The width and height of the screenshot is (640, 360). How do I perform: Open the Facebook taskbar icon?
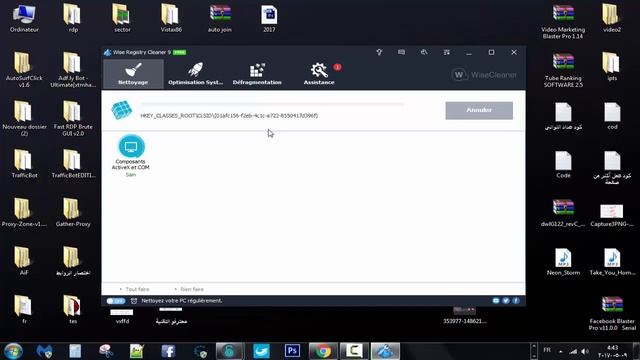168,351
